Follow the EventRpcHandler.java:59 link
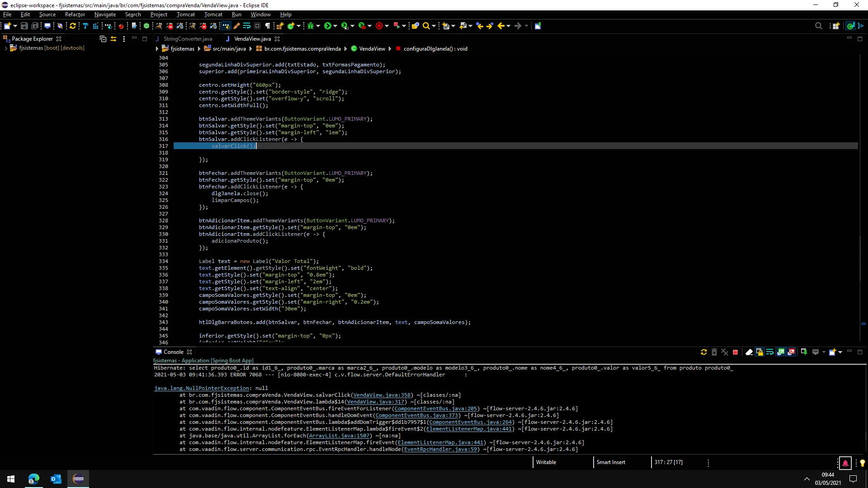Image resolution: width=868 pixels, height=488 pixels. click(440, 449)
